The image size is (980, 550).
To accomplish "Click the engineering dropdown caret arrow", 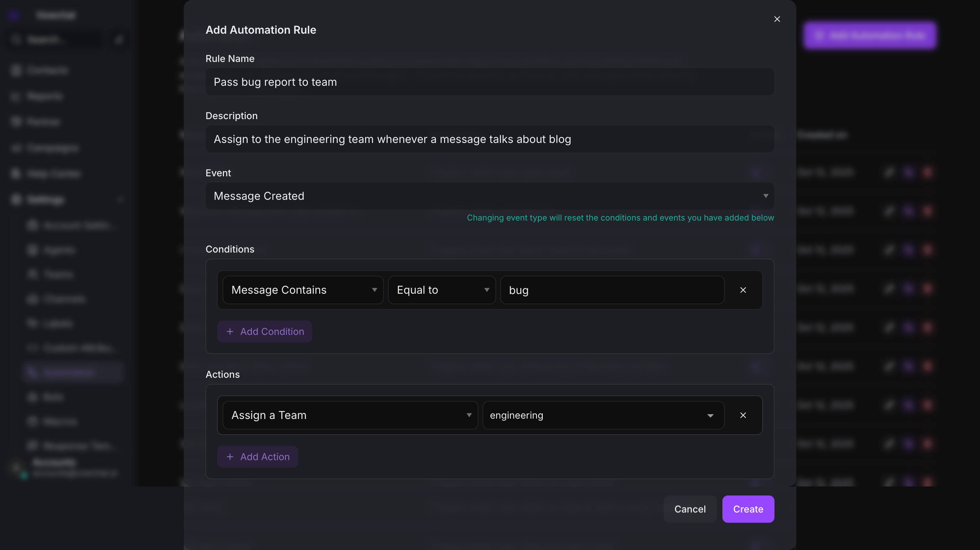I will point(710,416).
